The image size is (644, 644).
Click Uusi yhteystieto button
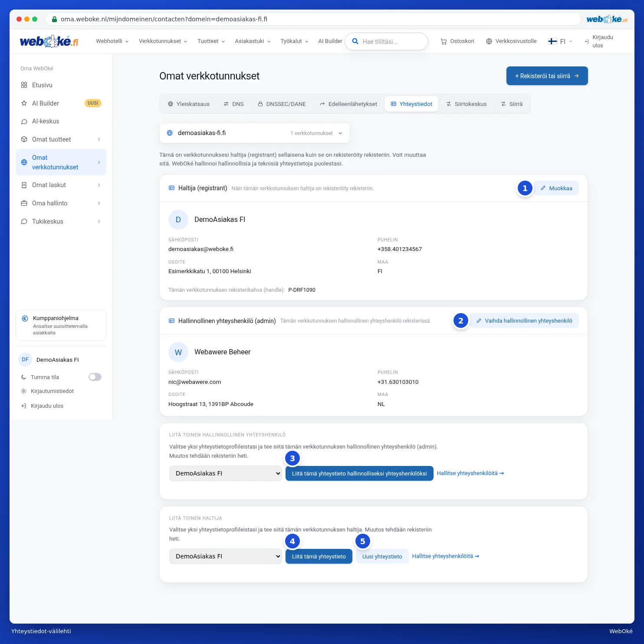click(382, 556)
